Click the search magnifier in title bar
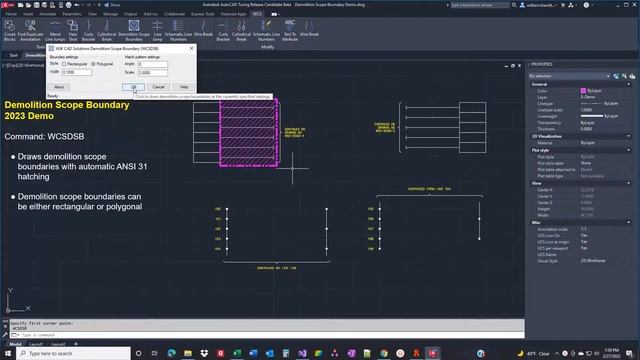The image size is (640, 360). tap(514, 5)
